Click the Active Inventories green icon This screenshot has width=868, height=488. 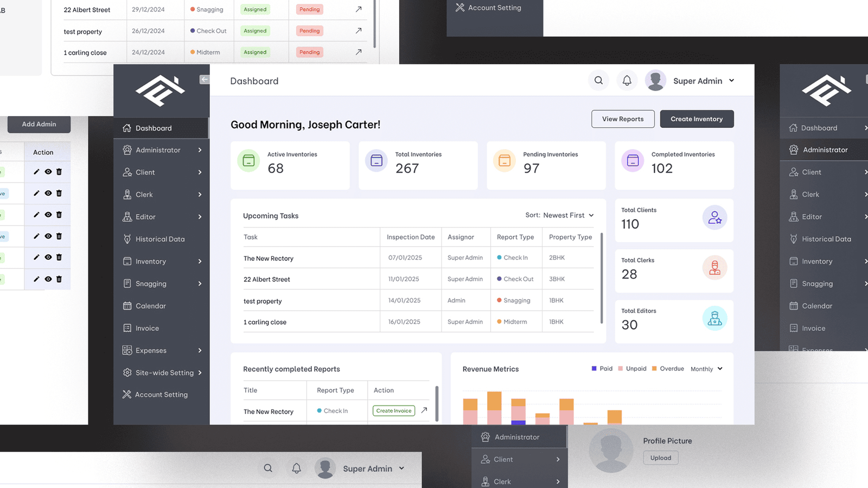(x=248, y=160)
